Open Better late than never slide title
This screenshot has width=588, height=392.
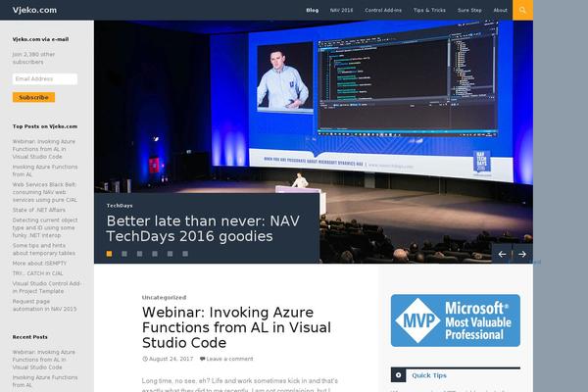coord(203,228)
